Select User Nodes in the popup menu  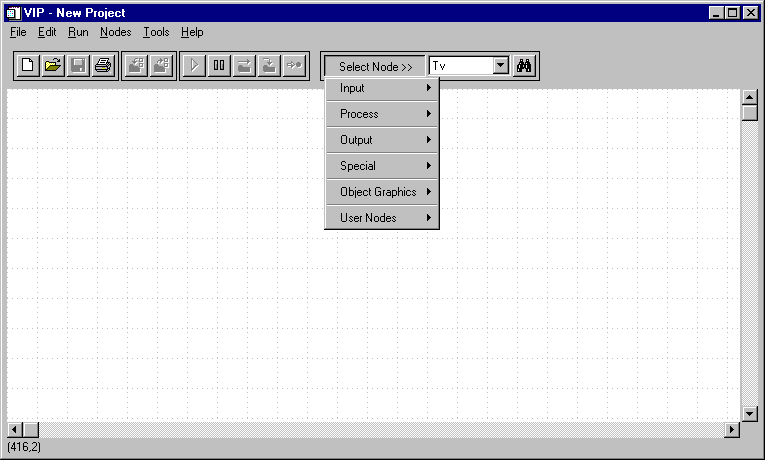[x=382, y=218]
